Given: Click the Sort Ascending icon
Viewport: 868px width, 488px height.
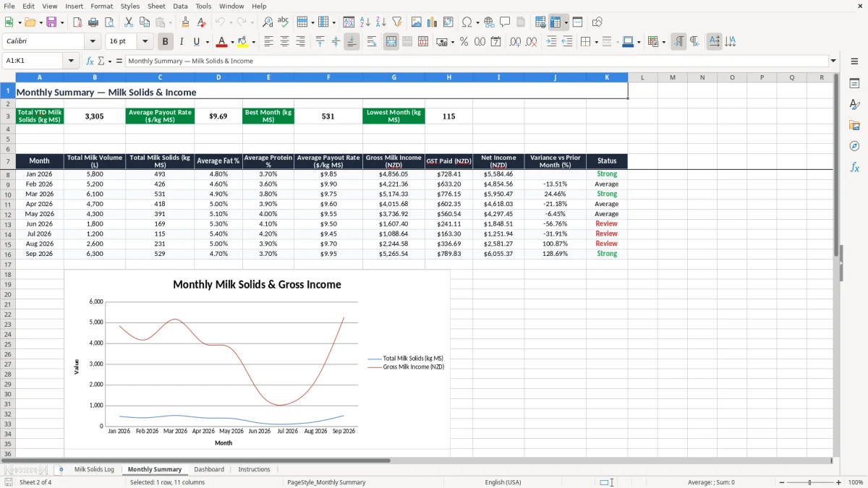Looking at the screenshot, I should coord(365,22).
